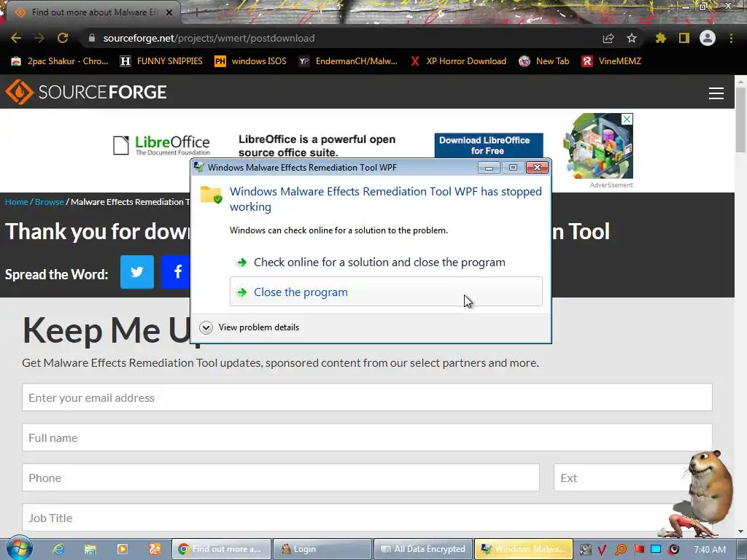
Task: Click the colorful LibreOffice ad illustration
Action: pos(598,146)
